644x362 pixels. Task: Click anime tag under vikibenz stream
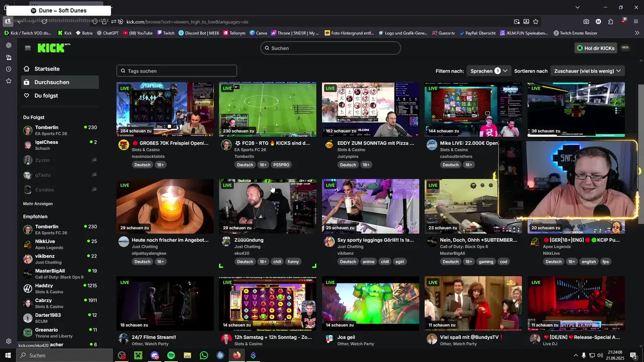[x=368, y=262]
